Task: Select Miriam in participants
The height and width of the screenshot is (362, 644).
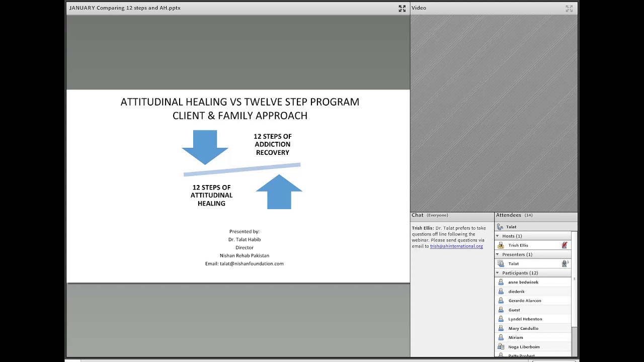Action: (x=533, y=337)
